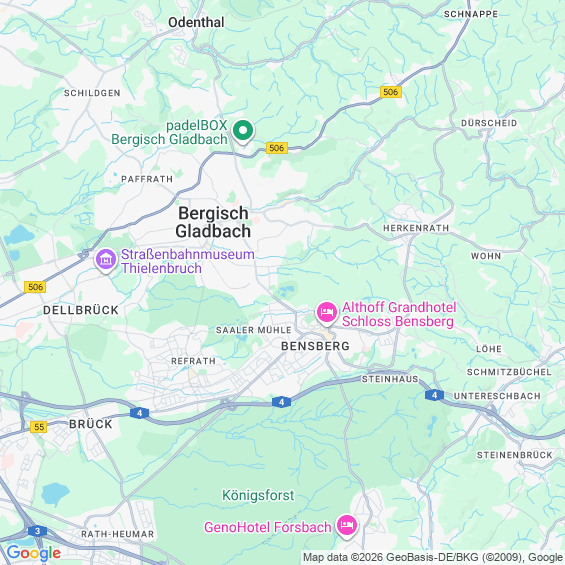Click the Map data copyright text
Viewport: 565px width, 565px height.
point(433,557)
